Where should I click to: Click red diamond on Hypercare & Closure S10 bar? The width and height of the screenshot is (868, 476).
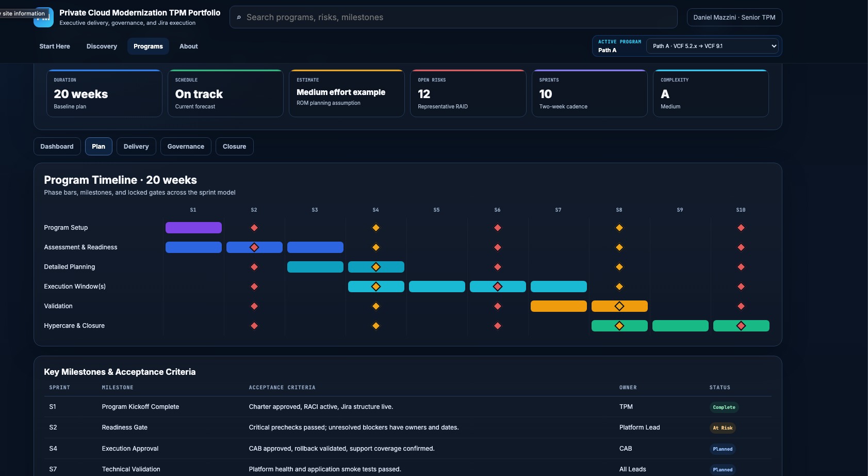[x=741, y=326]
